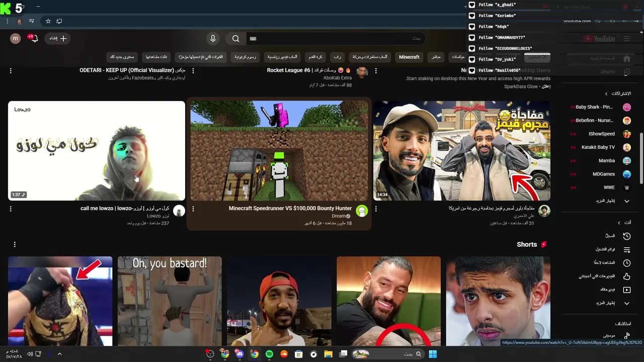Select the ألعاب فيديو رياضية chip
The height and width of the screenshot is (362, 644).
coord(282,57)
